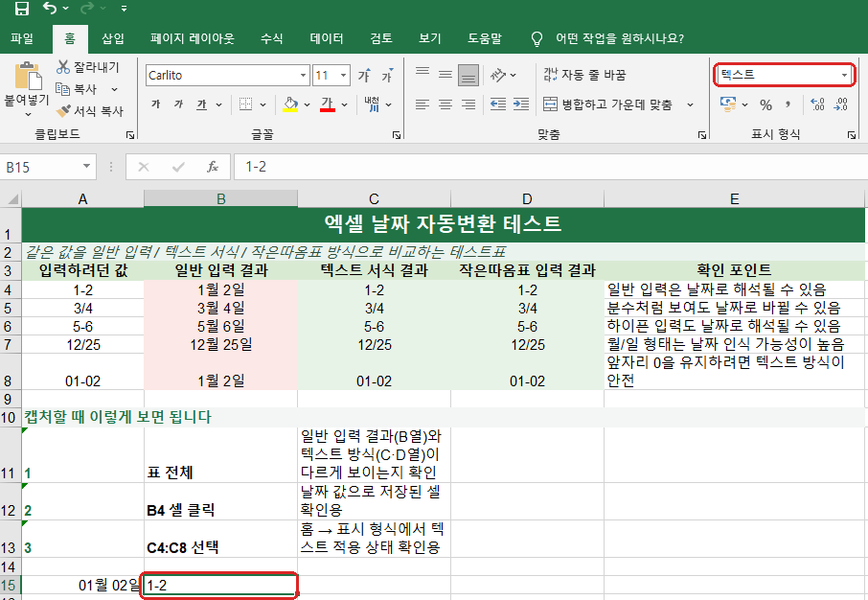The height and width of the screenshot is (600, 868).
Task: Apply the yellow fill color bucket
Action: pyautogui.click(x=290, y=104)
